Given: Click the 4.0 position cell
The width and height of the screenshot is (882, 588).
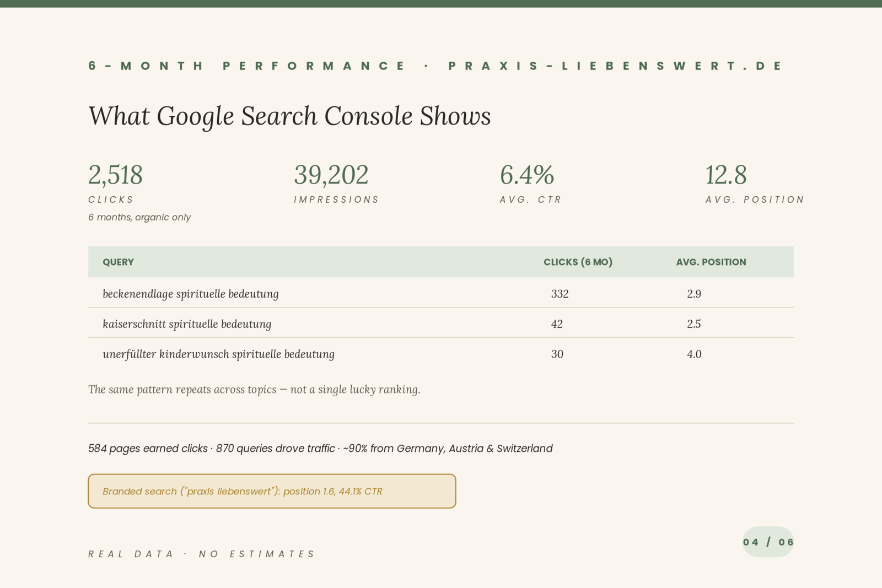Looking at the screenshot, I should tap(694, 354).
